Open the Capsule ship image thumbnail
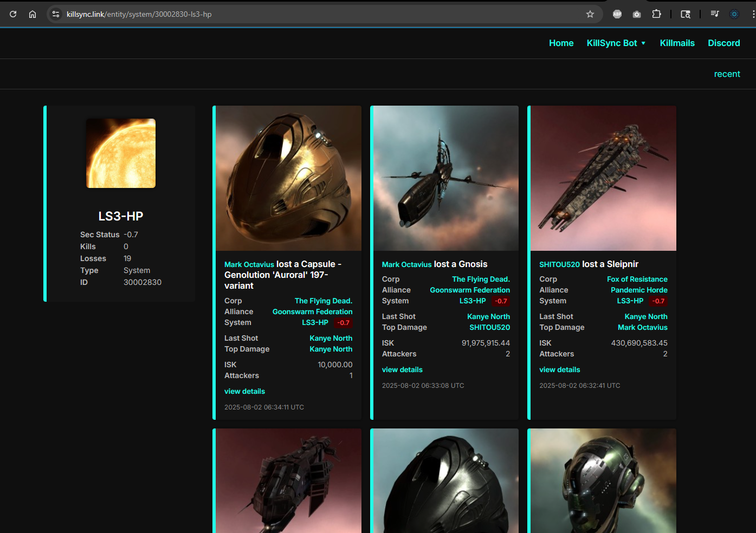Image resolution: width=756 pixels, height=533 pixels. click(288, 178)
